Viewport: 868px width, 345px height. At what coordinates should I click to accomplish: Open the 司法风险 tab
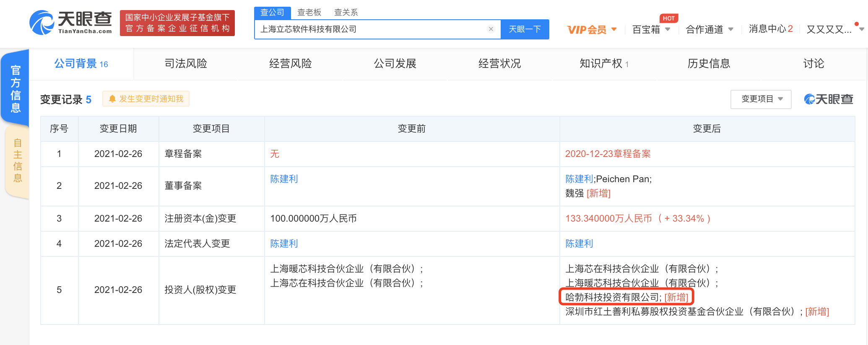point(186,64)
